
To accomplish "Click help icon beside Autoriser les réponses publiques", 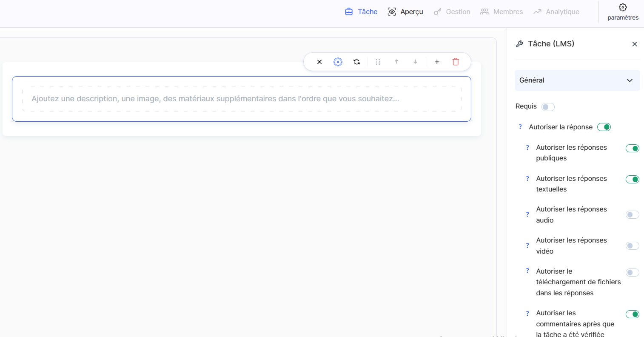I will [527, 148].
